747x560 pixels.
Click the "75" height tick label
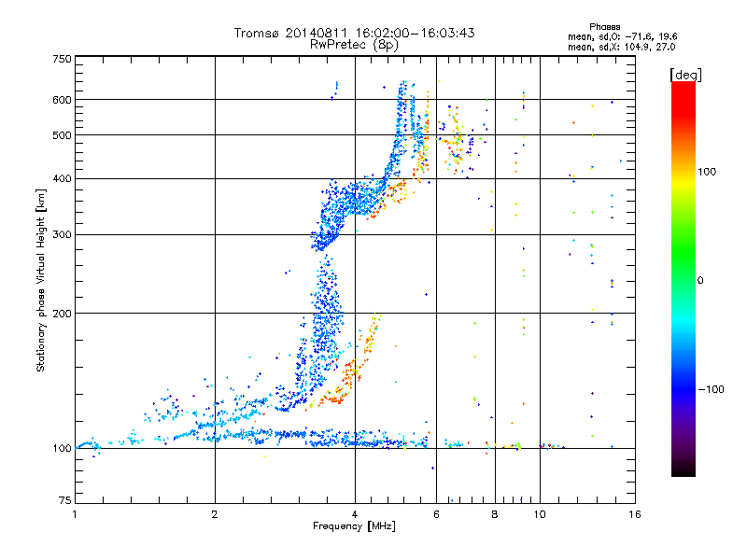pyautogui.click(x=65, y=500)
